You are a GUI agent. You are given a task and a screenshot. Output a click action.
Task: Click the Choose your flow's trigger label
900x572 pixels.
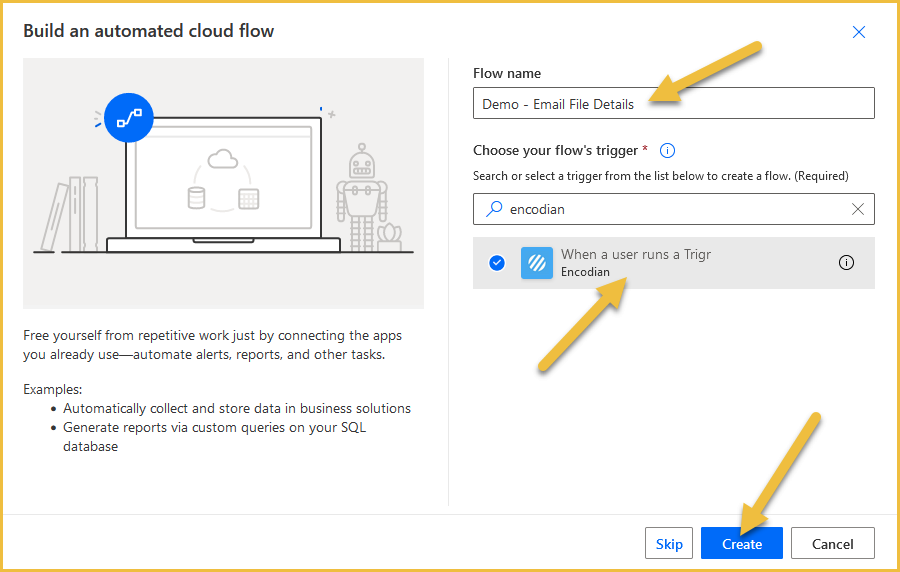coord(555,150)
